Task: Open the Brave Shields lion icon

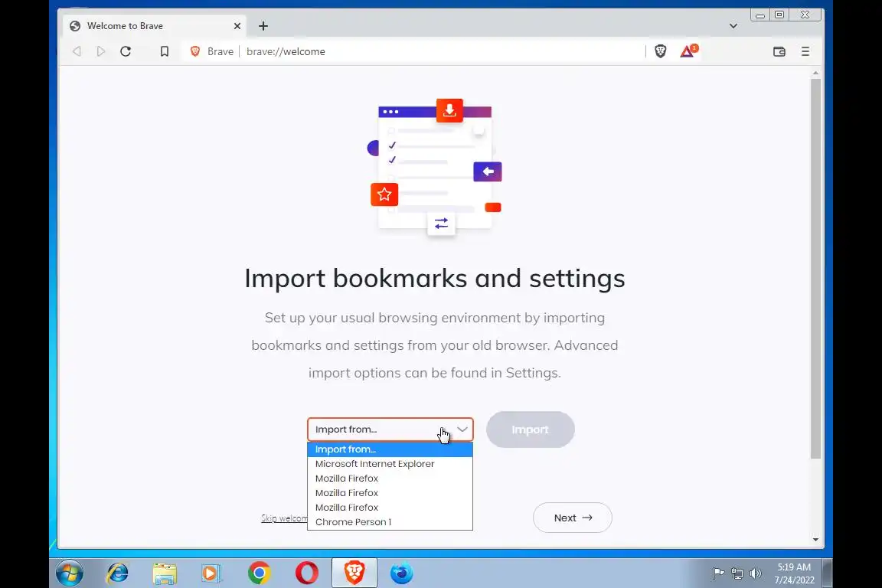Action: pos(661,51)
